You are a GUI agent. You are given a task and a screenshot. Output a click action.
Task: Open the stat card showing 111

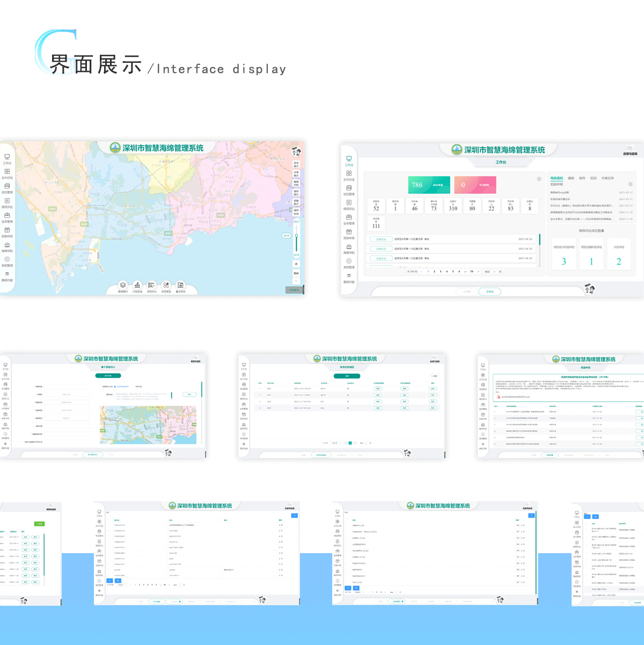click(376, 223)
